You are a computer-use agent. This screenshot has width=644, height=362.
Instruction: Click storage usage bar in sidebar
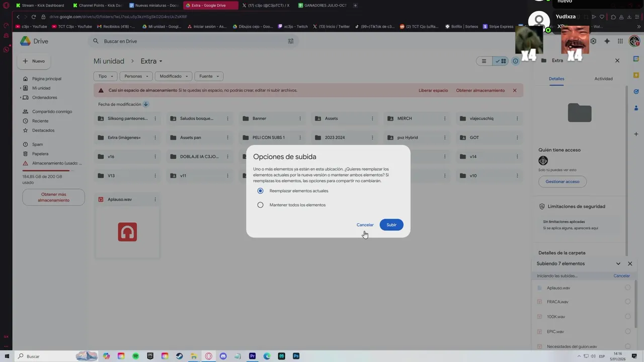click(x=46, y=171)
